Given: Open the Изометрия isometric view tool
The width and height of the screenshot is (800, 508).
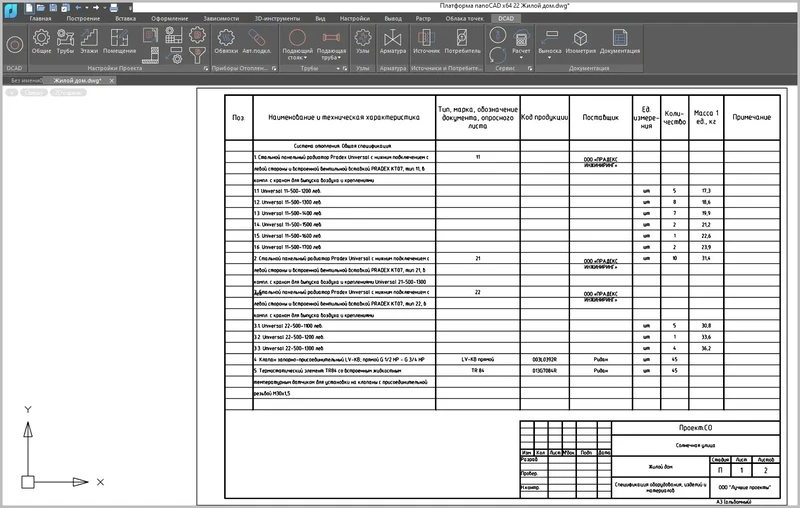Looking at the screenshot, I should [581, 40].
